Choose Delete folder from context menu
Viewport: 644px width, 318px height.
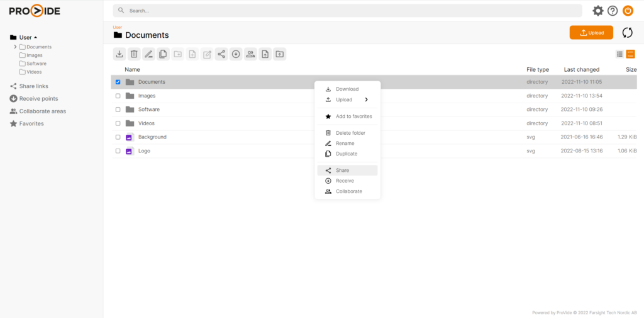(x=347, y=133)
